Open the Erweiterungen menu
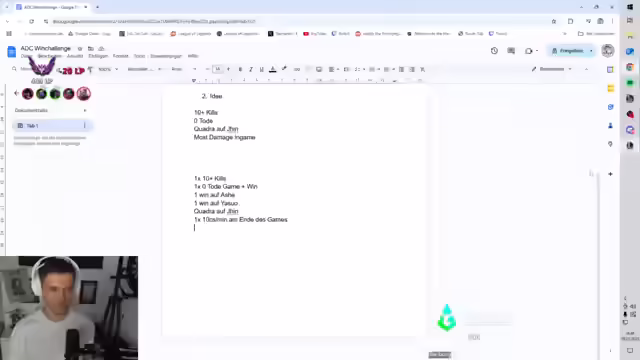 point(166,56)
